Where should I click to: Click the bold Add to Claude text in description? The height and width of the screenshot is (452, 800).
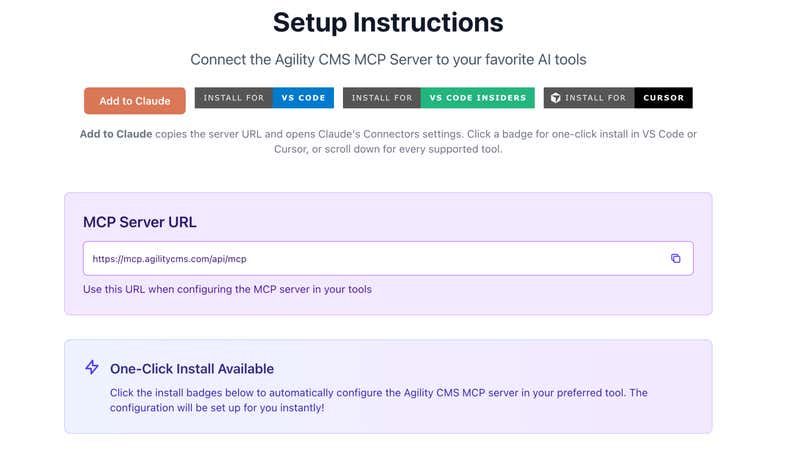coord(116,134)
